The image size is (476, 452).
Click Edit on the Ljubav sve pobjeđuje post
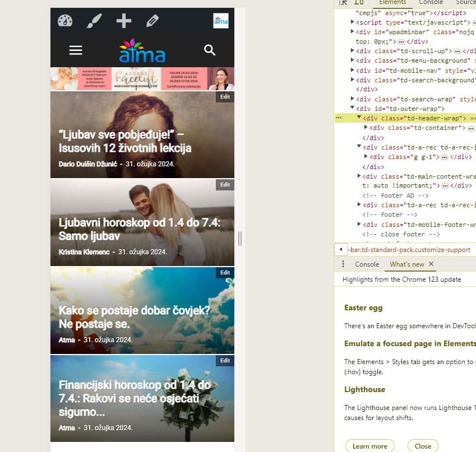pos(225,97)
